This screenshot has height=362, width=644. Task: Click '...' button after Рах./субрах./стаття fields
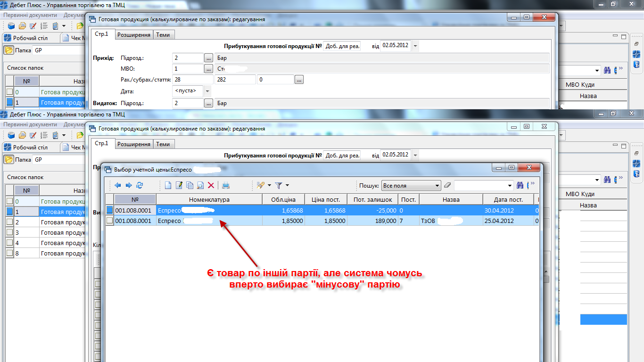pos(299,80)
